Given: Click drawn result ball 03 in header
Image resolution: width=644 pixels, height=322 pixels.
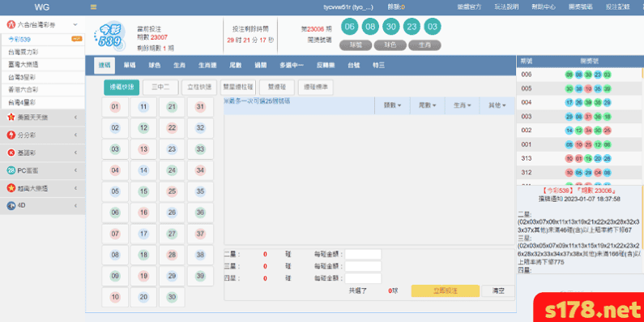Looking at the screenshot, I should 433,27.
